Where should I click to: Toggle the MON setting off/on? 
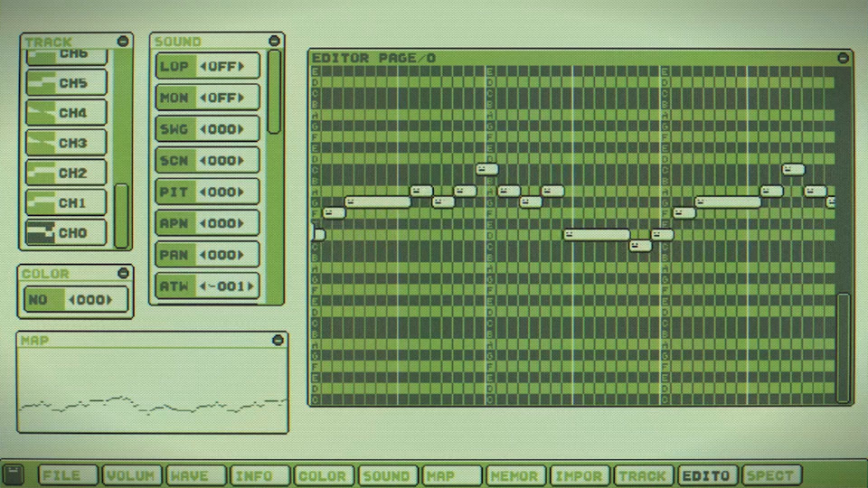pos(208,98)
